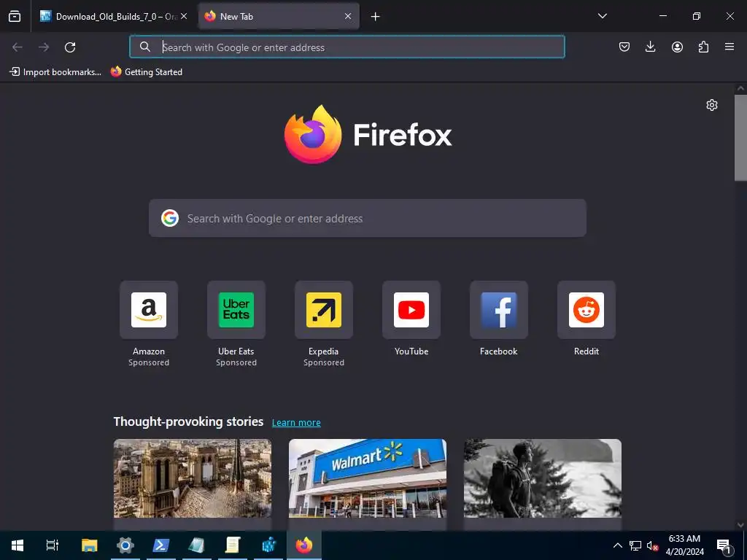
Task: Show hidden system tray icons
Action: (617, 545)
